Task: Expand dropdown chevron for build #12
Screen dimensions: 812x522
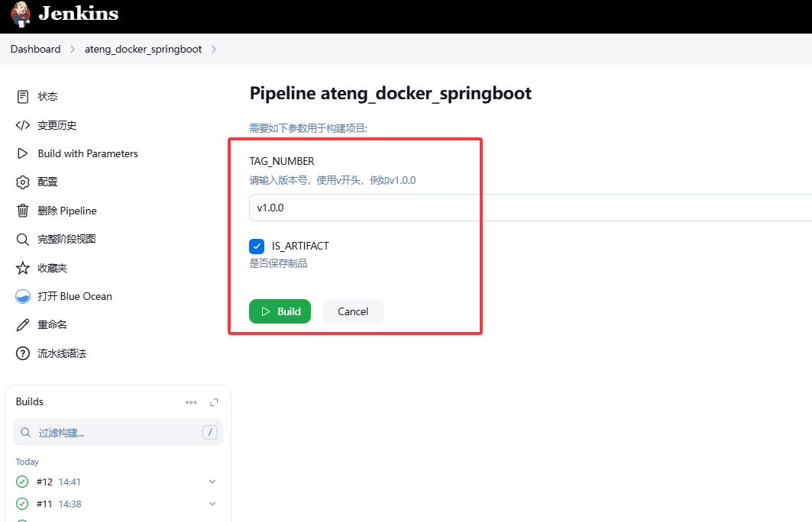Action: 212,482
